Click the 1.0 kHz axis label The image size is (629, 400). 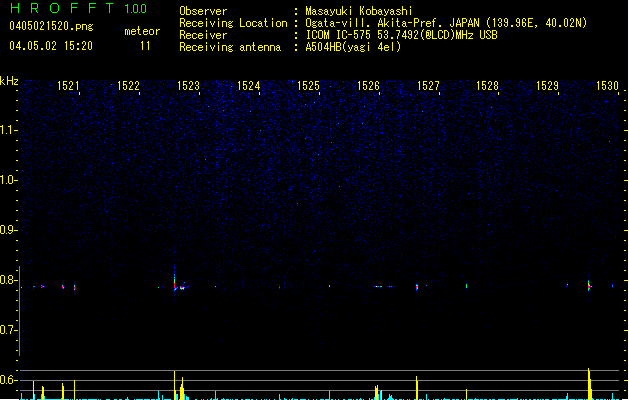[x=8, y=180]
